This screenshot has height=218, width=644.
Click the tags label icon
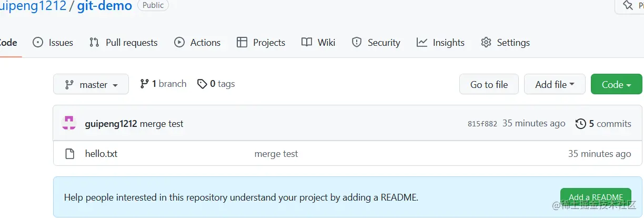[x=202, y=84]
